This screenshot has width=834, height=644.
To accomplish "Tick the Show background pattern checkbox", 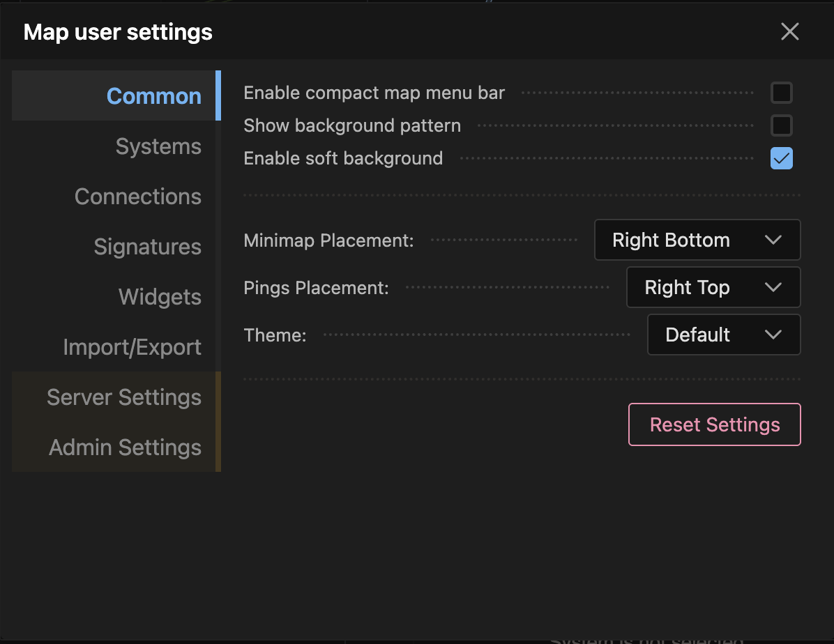I will coord(781,125).
